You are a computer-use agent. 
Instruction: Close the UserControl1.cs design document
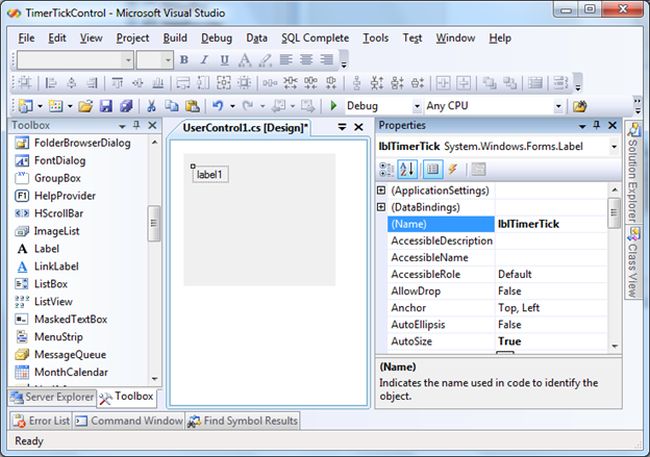tap(359, 127)
